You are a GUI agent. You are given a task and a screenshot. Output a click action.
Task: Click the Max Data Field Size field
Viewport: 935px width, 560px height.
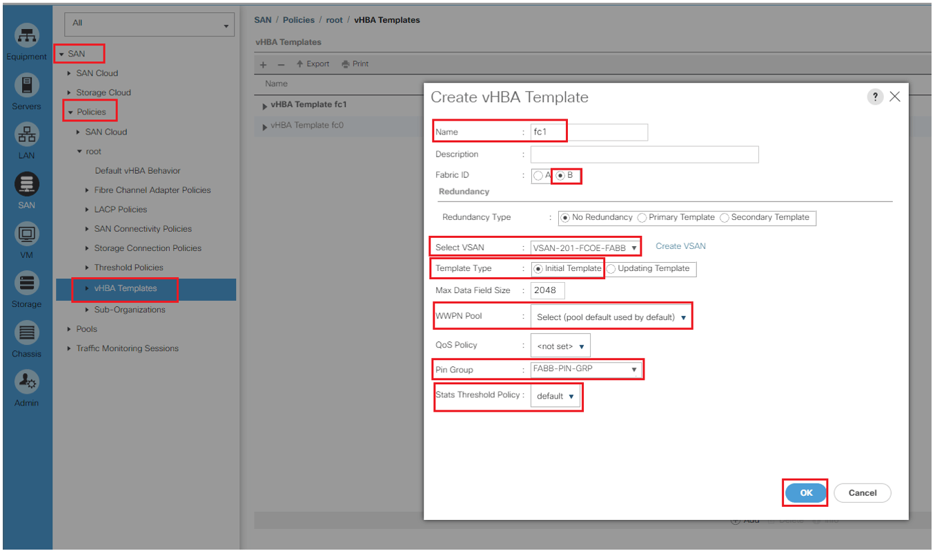[548, 290]
